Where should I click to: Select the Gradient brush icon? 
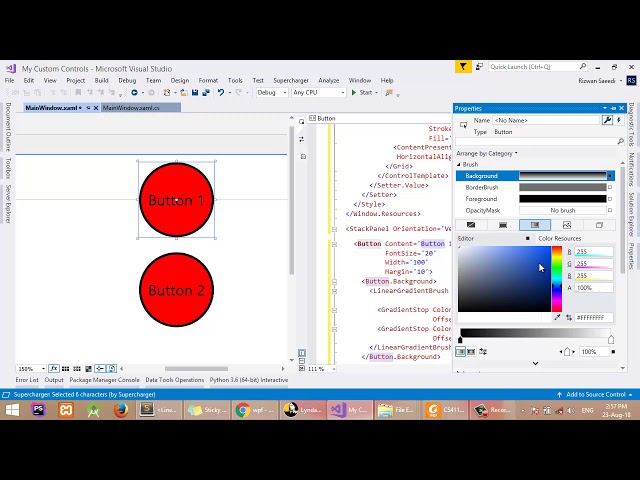pos(535,225)
